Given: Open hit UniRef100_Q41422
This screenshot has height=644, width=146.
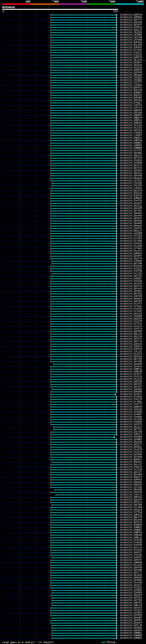Looking at the screenshot, I should pyautogui.click(x=131, y=314).
